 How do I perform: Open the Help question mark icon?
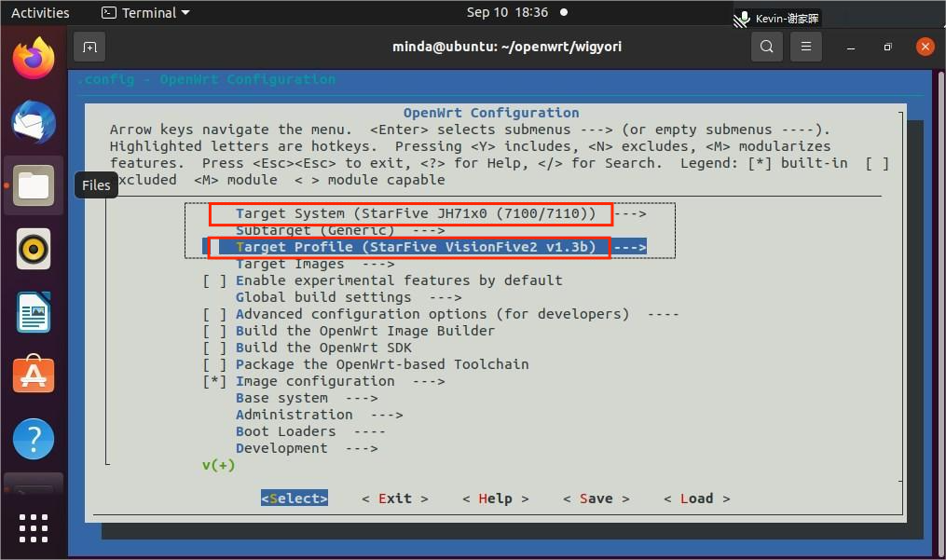click(x=34, y=439)
